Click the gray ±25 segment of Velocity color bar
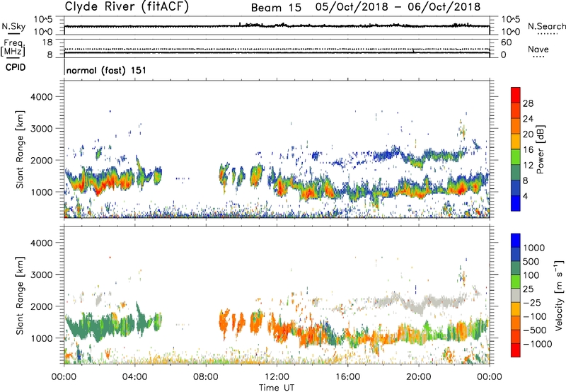This screenshot has width=566, height=392. coord(516,295)
